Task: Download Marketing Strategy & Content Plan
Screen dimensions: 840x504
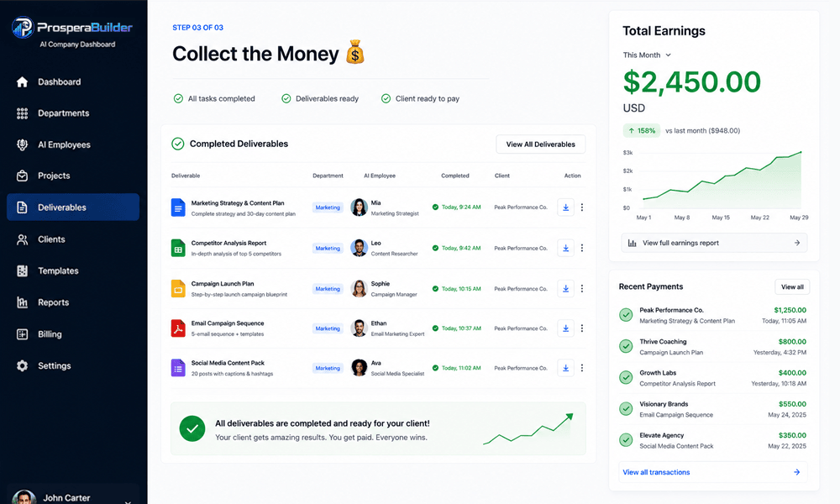Action: [565, 207]
